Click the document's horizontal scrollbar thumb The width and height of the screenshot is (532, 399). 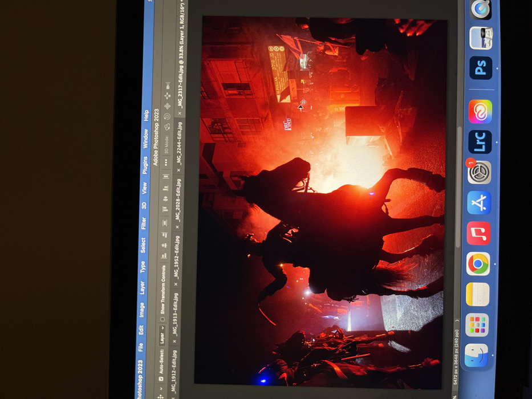(x=458, y=186)
